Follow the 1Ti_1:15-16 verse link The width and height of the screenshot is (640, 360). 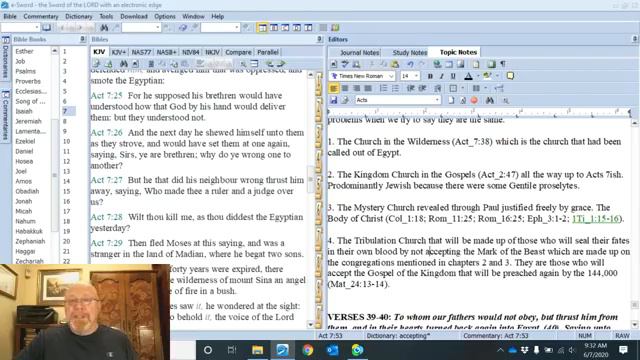click(596, 218)
